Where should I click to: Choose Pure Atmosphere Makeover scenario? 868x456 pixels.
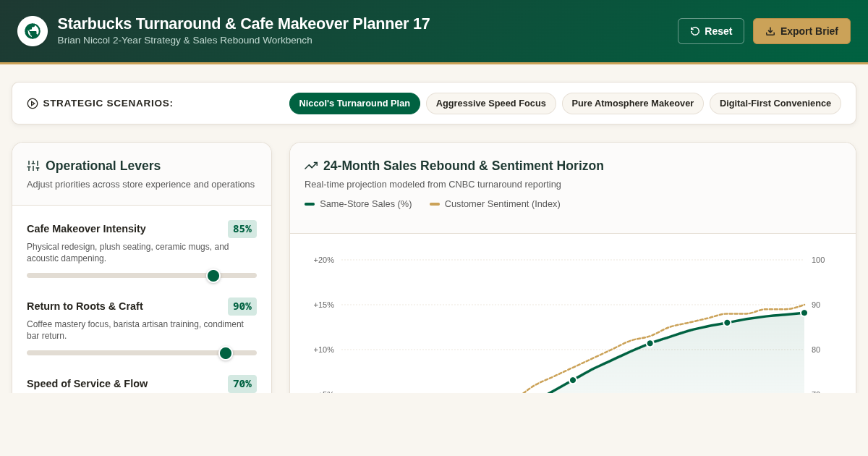(x=633, y=104)
